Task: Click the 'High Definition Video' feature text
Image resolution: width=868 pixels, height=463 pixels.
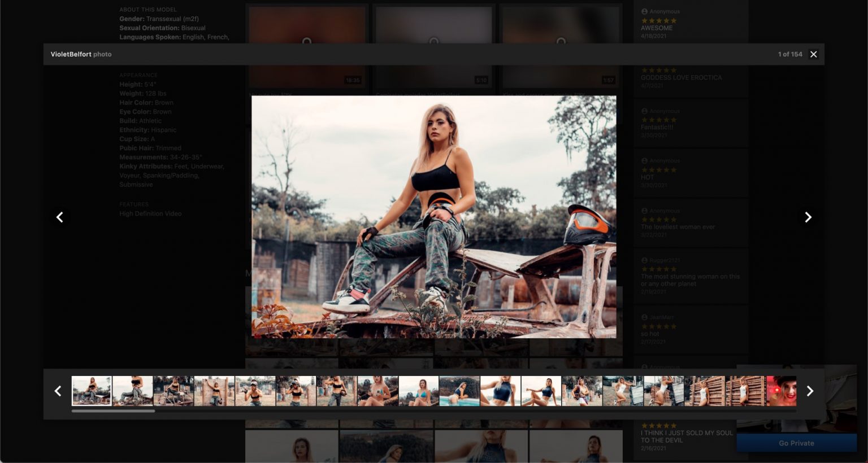Action: point(150,213)
